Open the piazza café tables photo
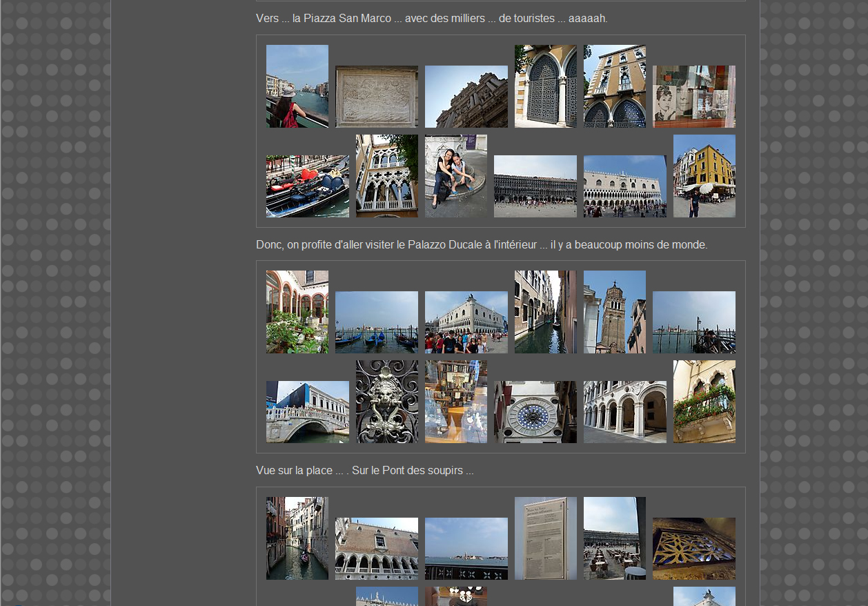The height and width of the screenshot is (606, 868). pyautogui.click(x=614, y=538)
